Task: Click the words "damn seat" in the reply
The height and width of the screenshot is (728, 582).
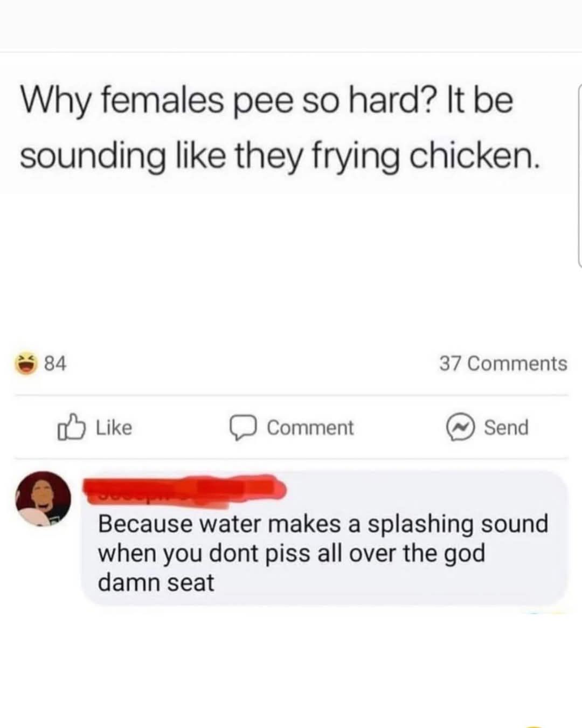Action: point(156,582)
